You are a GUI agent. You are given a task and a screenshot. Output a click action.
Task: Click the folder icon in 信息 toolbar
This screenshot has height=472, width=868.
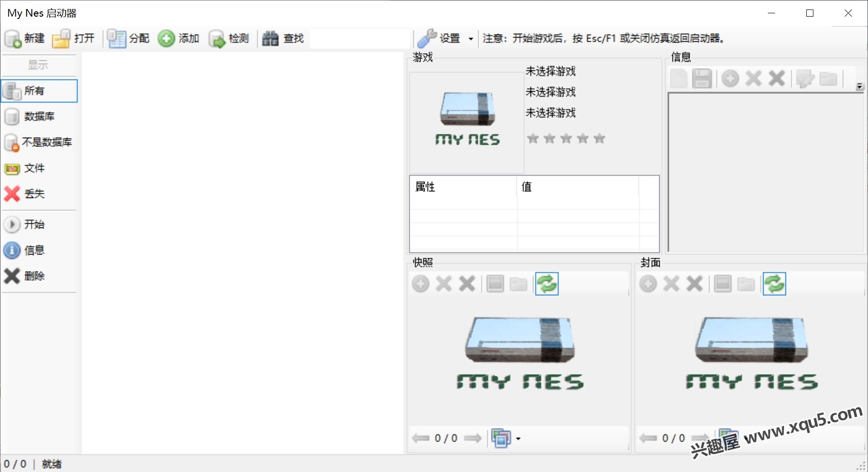[828, 78]
